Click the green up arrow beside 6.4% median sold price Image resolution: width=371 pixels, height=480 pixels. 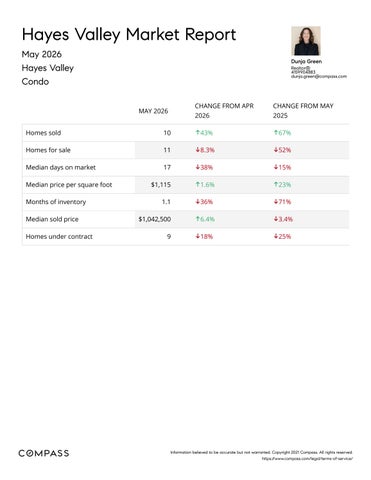pyautogui.click(x=197, y=219)
